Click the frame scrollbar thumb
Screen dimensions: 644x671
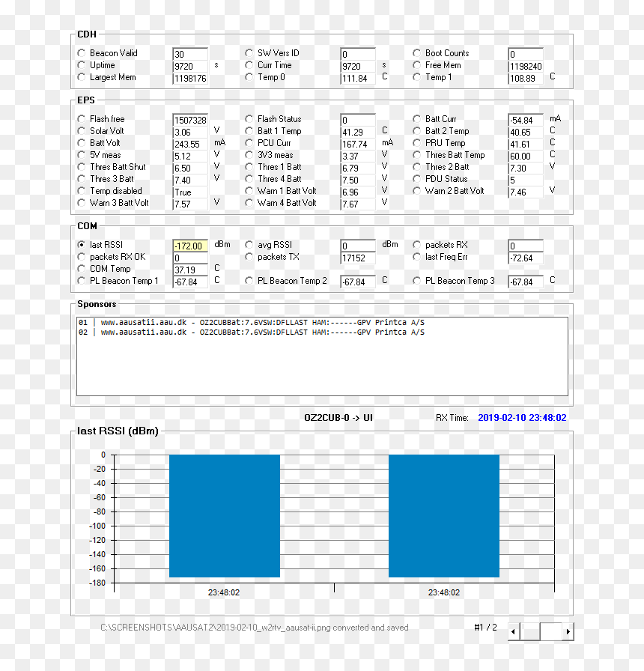[x=529, y=631]
